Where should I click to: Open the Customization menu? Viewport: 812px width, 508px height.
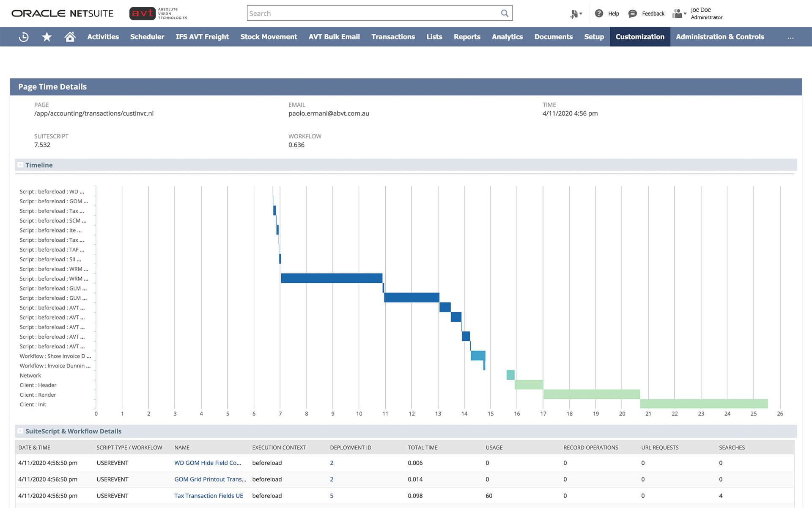point(639,37)
